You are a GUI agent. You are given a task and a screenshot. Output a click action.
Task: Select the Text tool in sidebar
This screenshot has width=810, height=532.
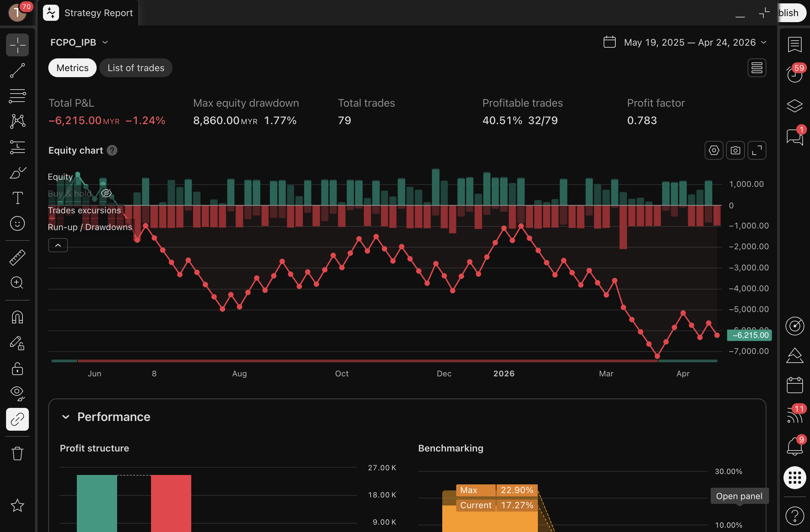17,198
